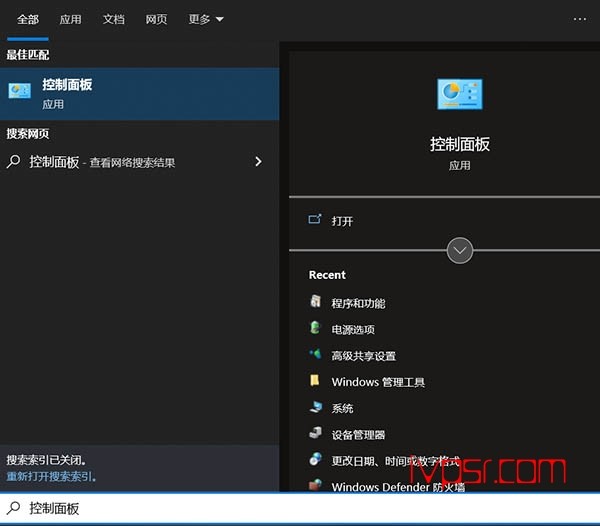This screenshot has width=600, height=526.
Task: Click the network sharing icon for 高级共享设置
Action: pos(315,353)
